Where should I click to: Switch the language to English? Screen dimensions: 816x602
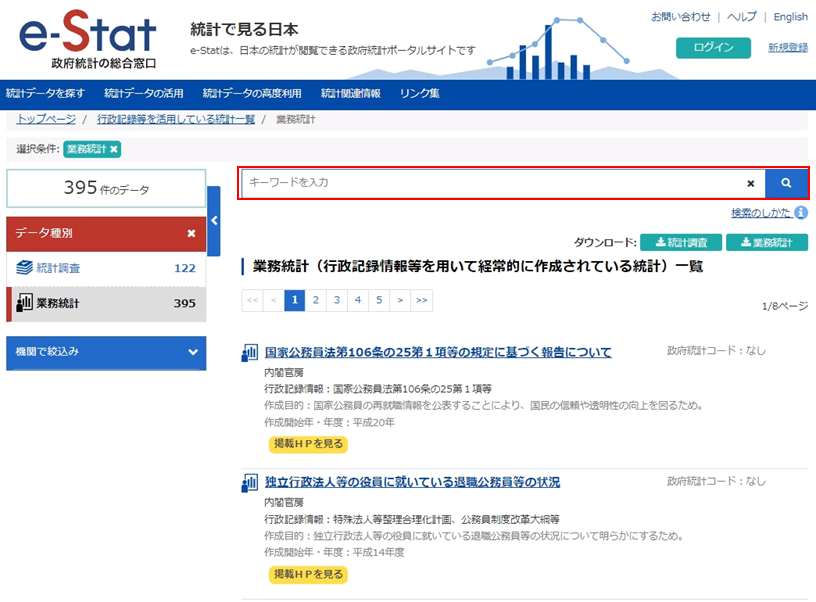click(790, 17)
